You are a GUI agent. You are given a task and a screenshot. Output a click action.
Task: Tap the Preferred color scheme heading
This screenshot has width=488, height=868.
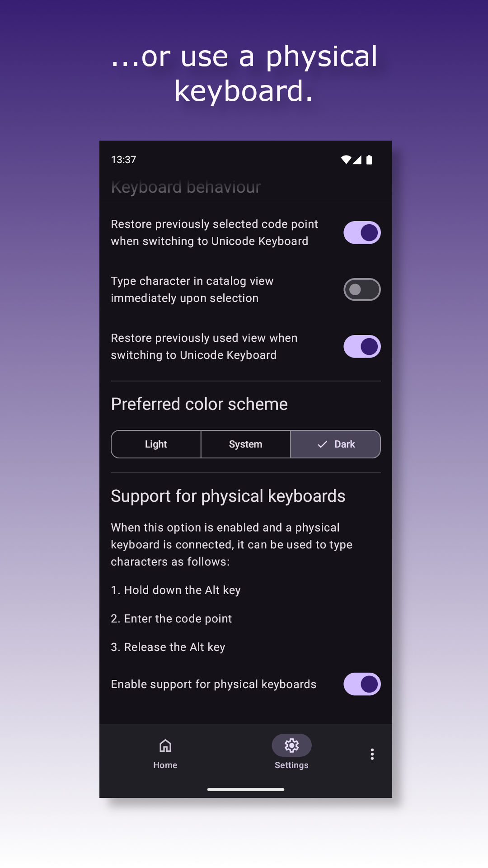tap(199, 404)
